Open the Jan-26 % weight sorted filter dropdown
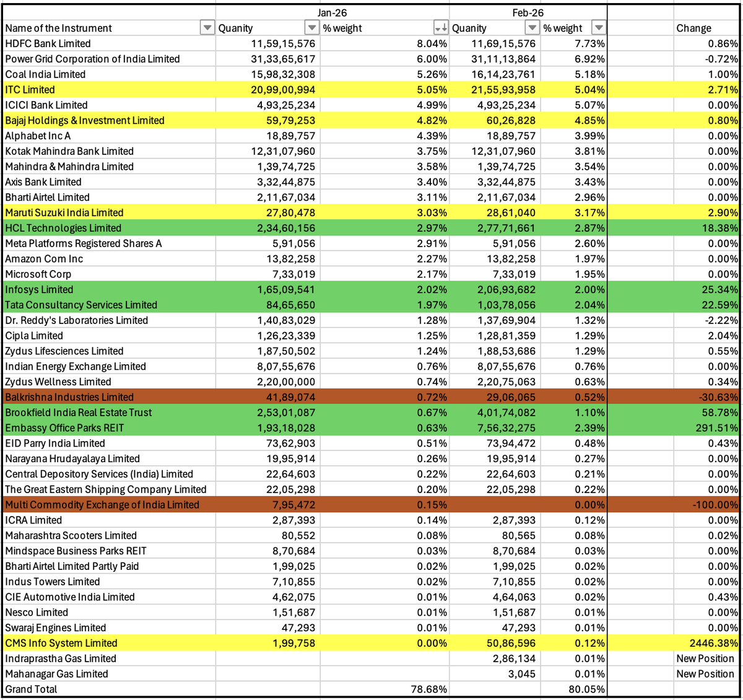 click(441, 28)
